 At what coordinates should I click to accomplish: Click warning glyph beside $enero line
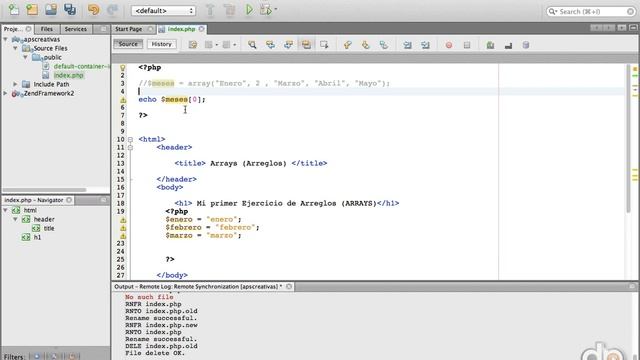[x=123, y=220]
